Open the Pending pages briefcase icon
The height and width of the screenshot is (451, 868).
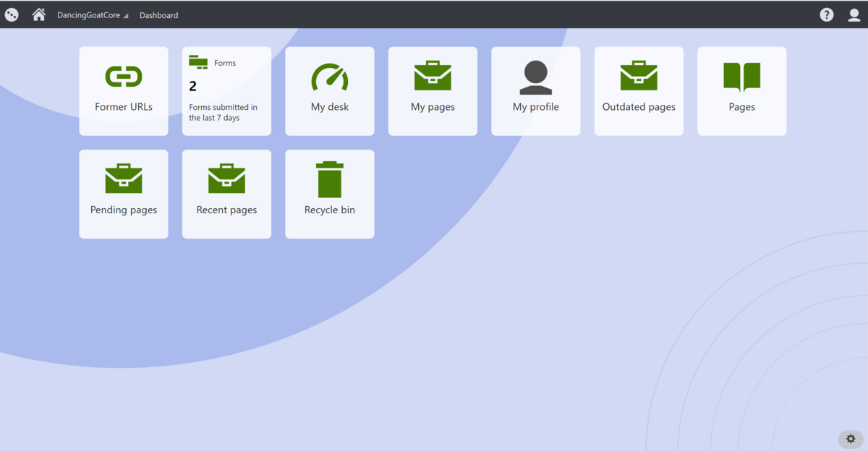coord(124,179)
